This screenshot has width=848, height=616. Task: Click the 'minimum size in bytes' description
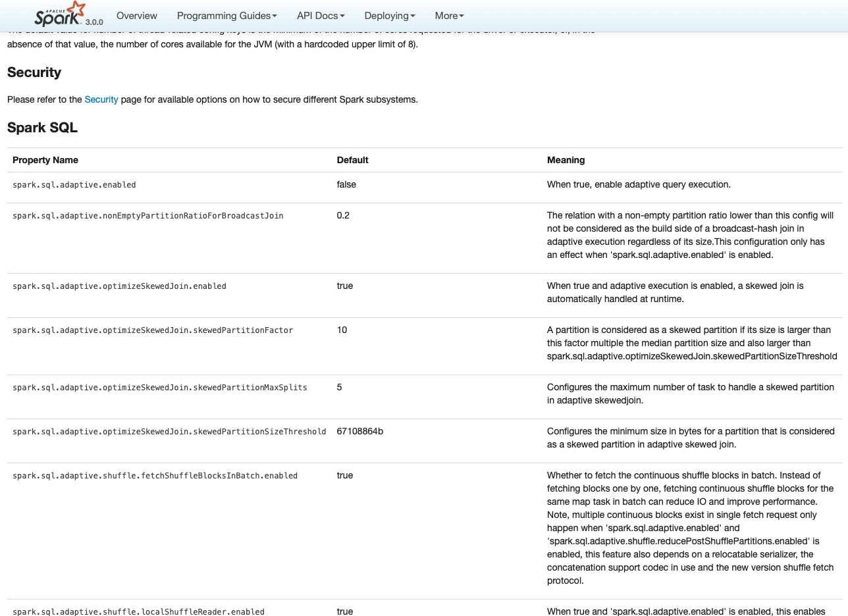pos(691,438)
